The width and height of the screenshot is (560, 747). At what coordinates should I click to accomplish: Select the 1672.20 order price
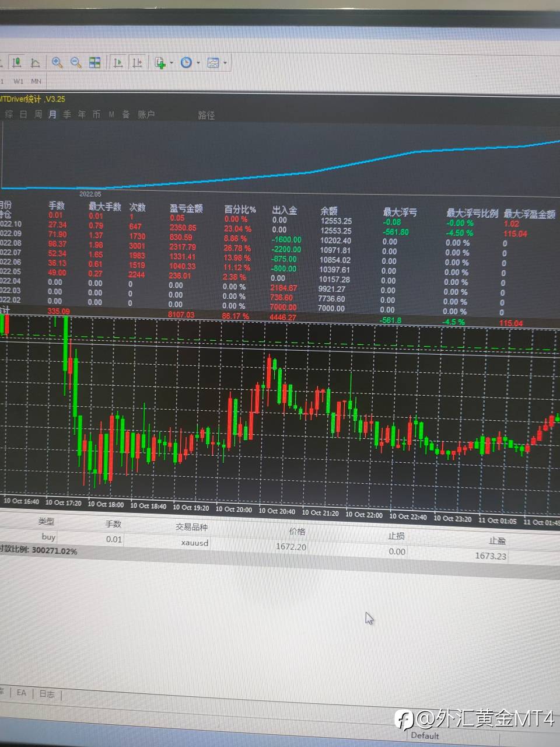pos(291,547)
